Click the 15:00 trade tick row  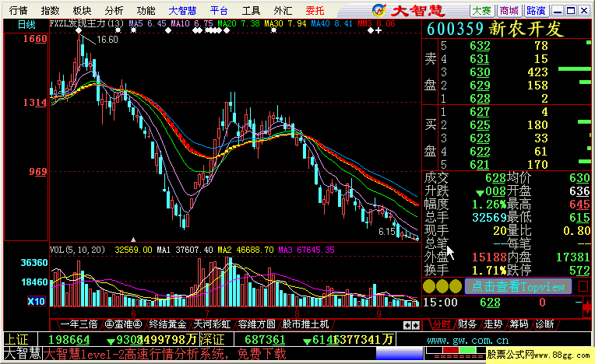[502, 303]
